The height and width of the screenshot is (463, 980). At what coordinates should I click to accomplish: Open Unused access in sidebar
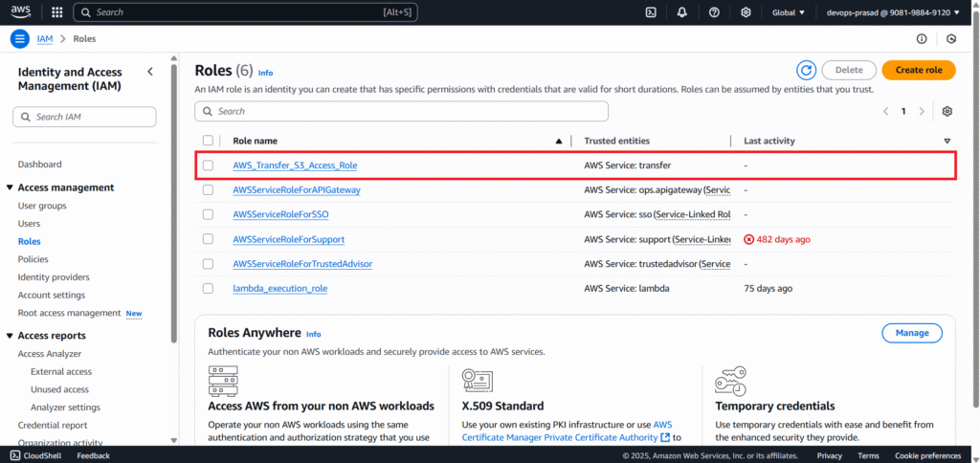60,389
